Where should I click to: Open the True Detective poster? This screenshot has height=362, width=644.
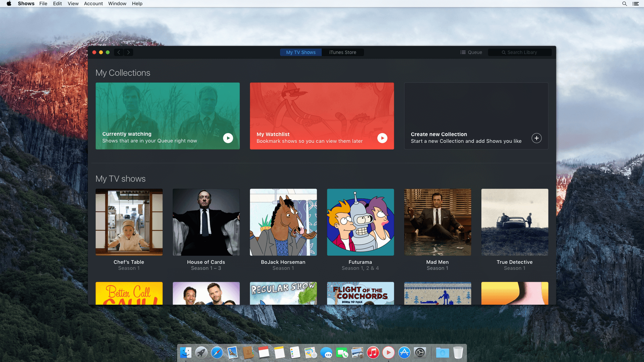[515, 222]
